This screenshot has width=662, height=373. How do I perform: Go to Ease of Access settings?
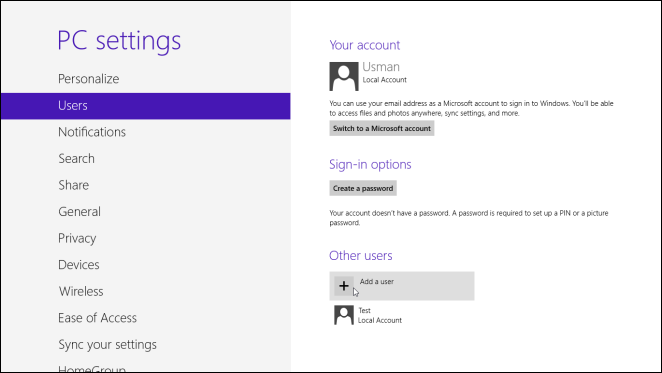coord(98,318)
